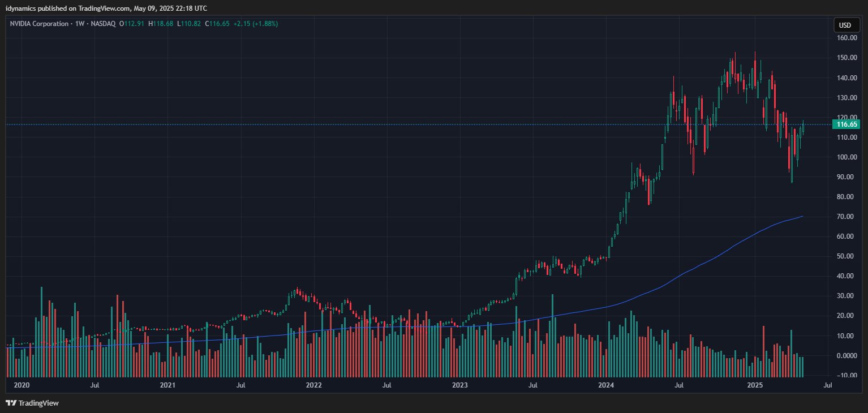Click the -10.00 price axis label
The height and width of the screenshot is (413, 868).
click(846, 375)
